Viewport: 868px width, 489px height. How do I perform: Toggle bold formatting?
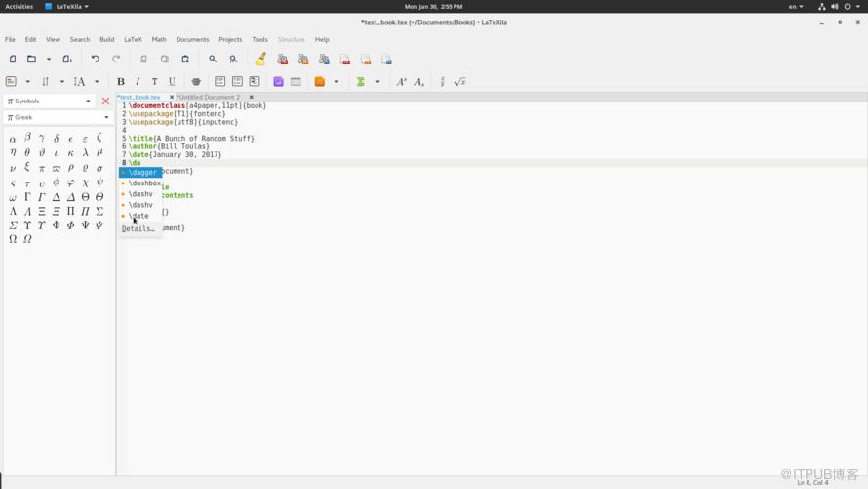[x=121, y=82]
